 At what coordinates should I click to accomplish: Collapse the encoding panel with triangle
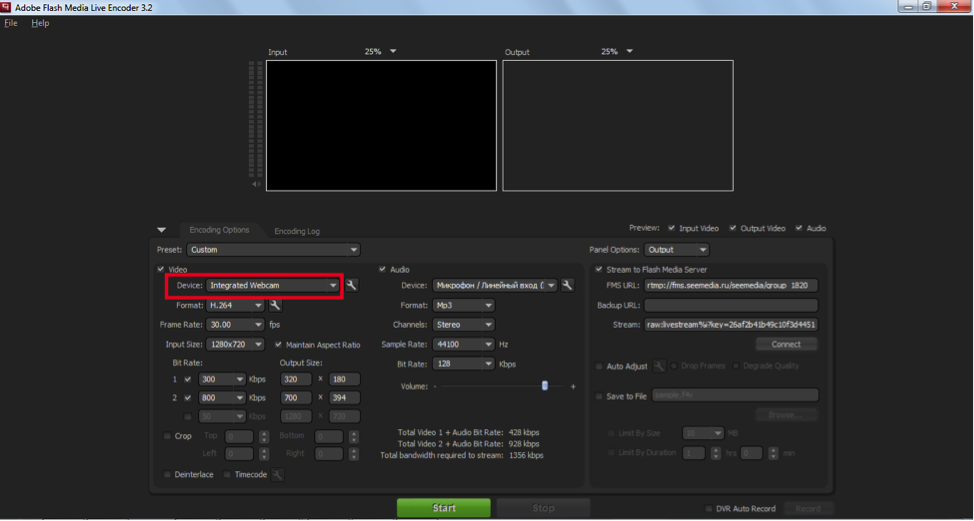(x=162, y=230)
